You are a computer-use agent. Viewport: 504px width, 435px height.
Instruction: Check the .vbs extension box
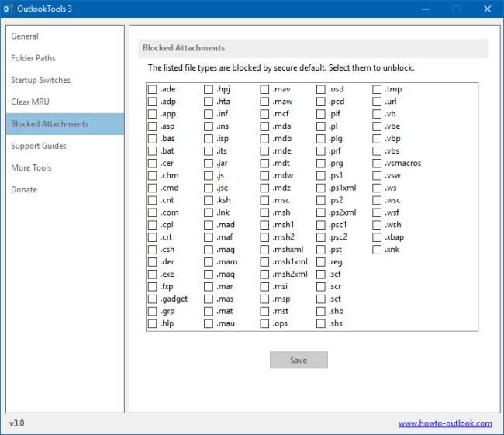(x=378, y=151)
